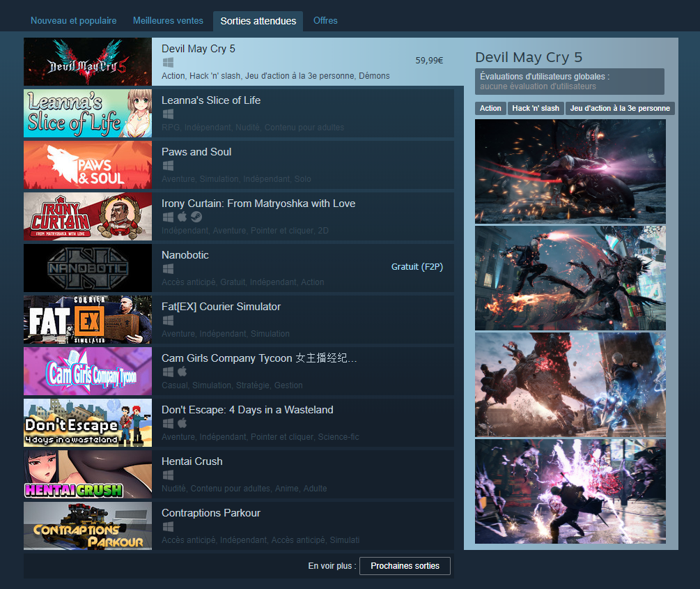
Task: View the fourth screenshot with purple lightning
Action: pyautogui.click(x=570, y=491)
